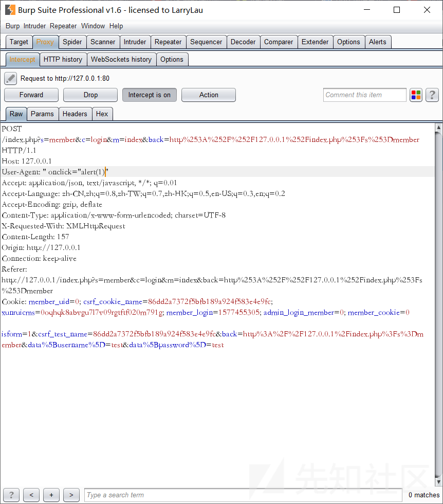Click the User-Agent header line
The width and height of the screenshot is (443, 504).
[x=217, y=172]
